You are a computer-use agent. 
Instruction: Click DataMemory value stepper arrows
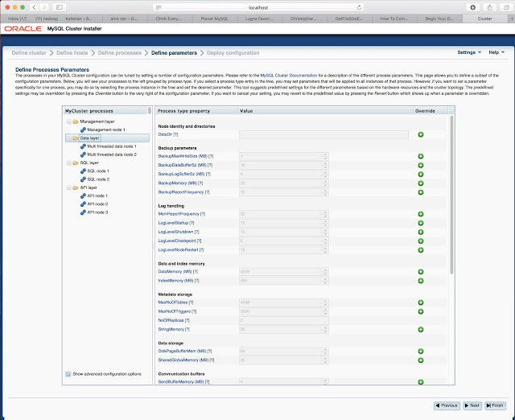coord(325,272)
